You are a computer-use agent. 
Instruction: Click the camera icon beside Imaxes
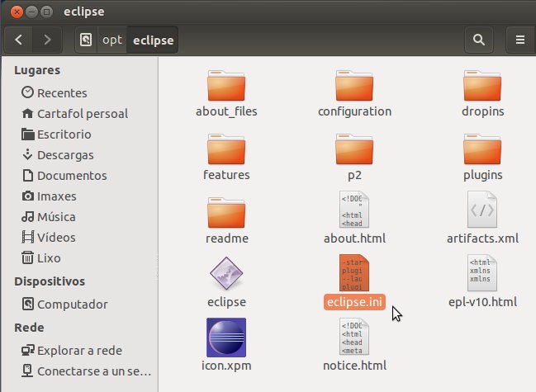tap(28, 196)
